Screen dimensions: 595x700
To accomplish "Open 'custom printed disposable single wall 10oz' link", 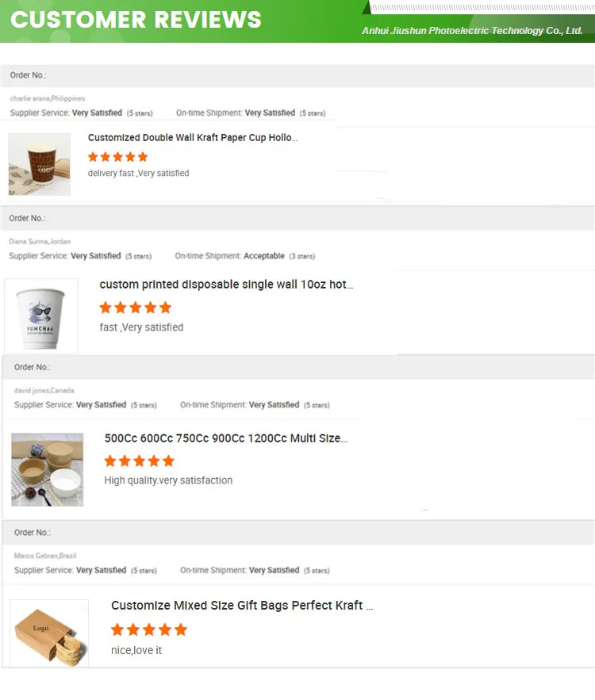I will click(x=226, y=285).
